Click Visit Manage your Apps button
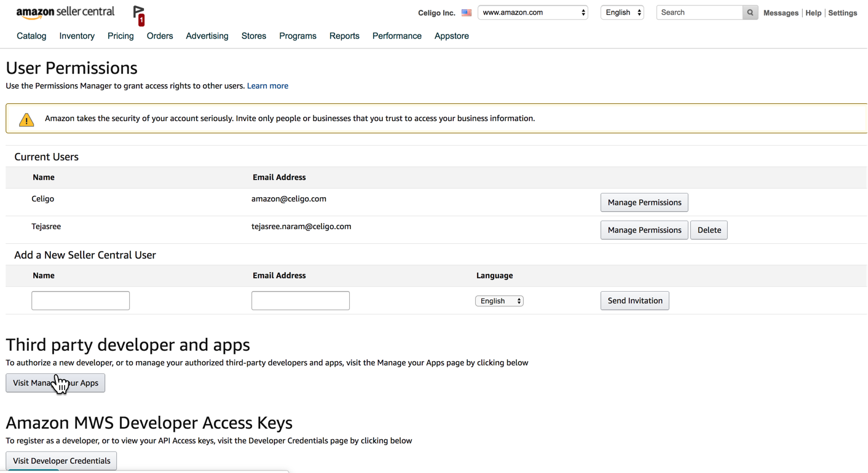 (x=55, y=383)
